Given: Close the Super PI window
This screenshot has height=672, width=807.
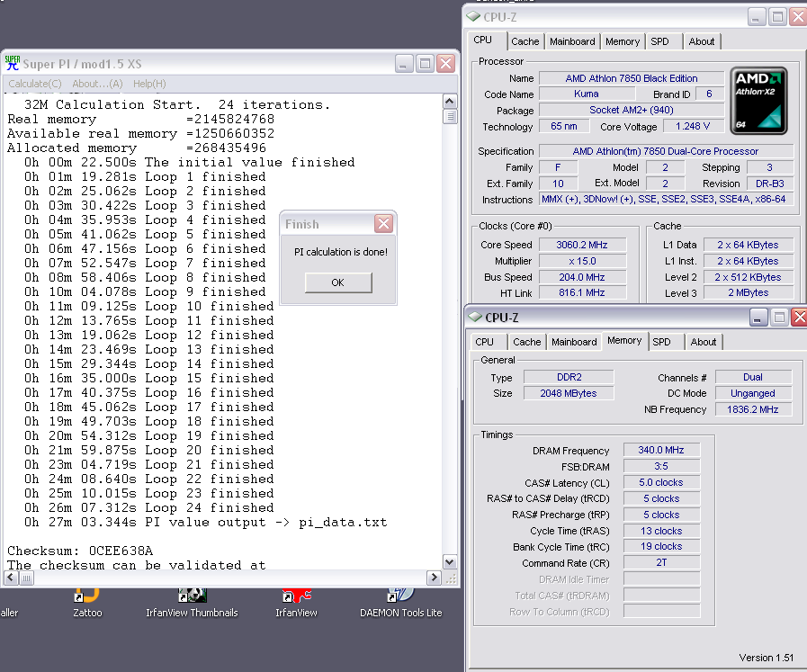Looking at the screenshot, I should (445, 63).
